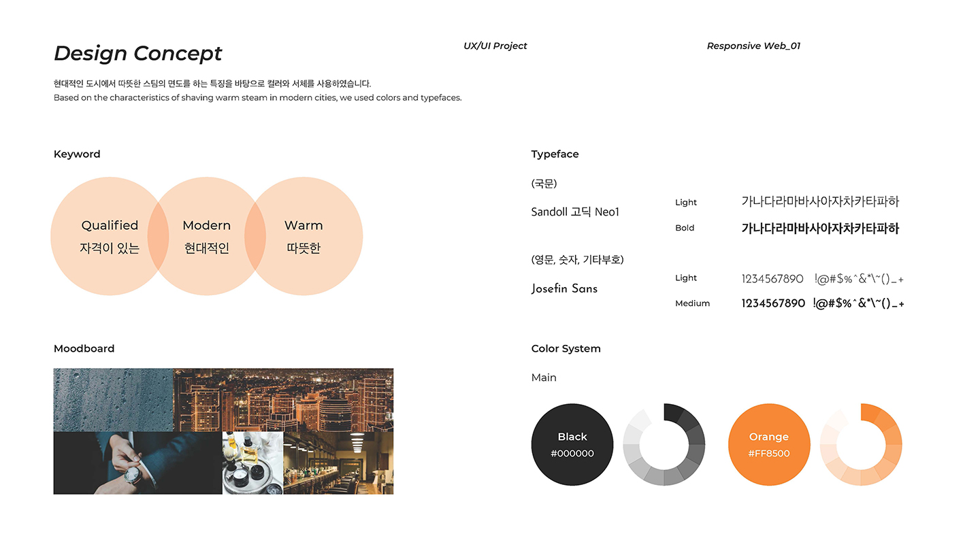Open the city night skyline moodboard image
Image resolution: width=980 pixels, height=551 pixels.
[x=282, y=398]
